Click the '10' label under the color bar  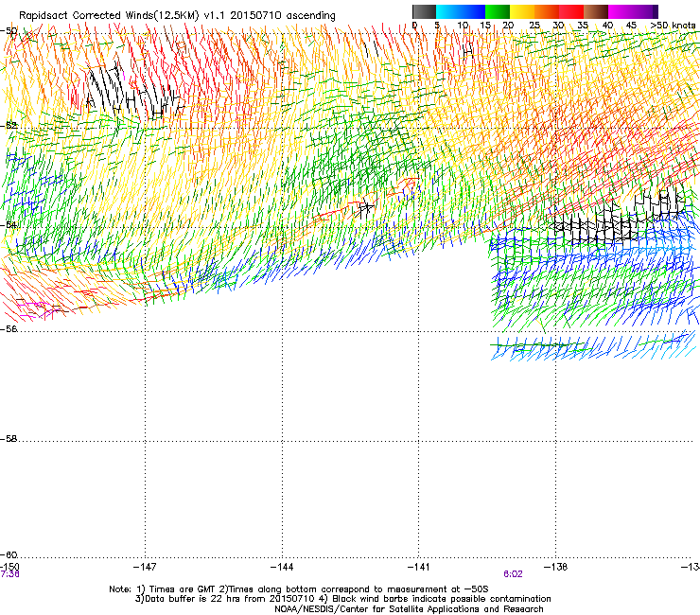coord(463,26)
